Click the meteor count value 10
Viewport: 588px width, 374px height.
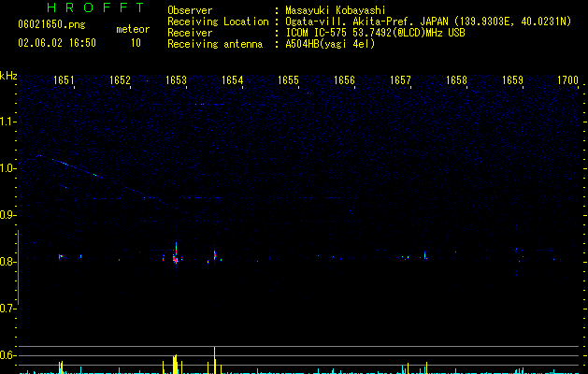136,43
